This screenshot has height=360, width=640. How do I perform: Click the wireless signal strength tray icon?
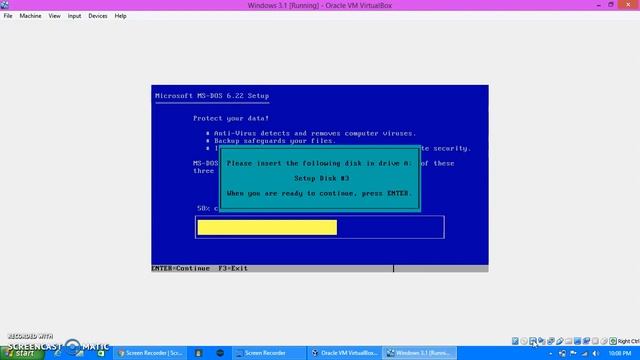click(584, 353)
